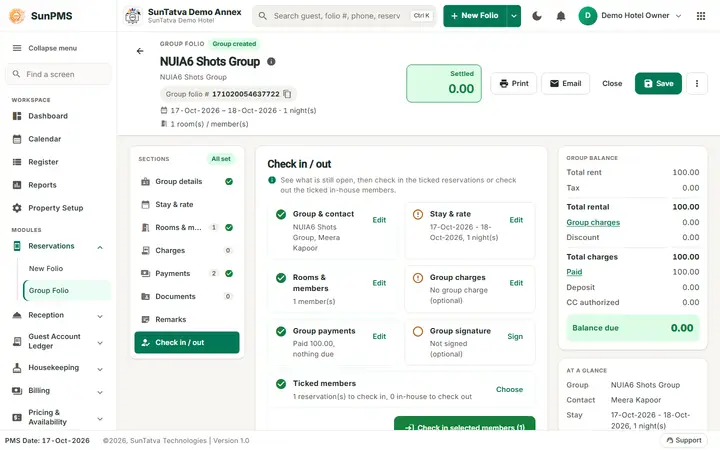This screenshot has width=720, height=450.
Task: Expand the Billing module chevron
Action: (100, 392)
